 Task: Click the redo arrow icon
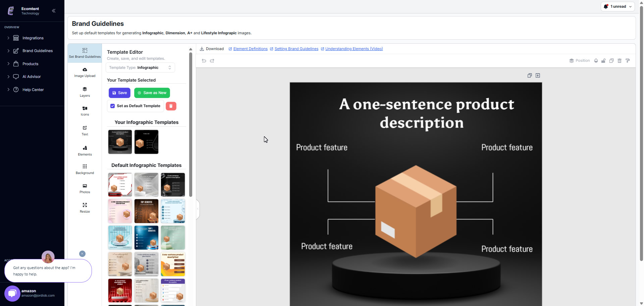click(x=212, y=61)
